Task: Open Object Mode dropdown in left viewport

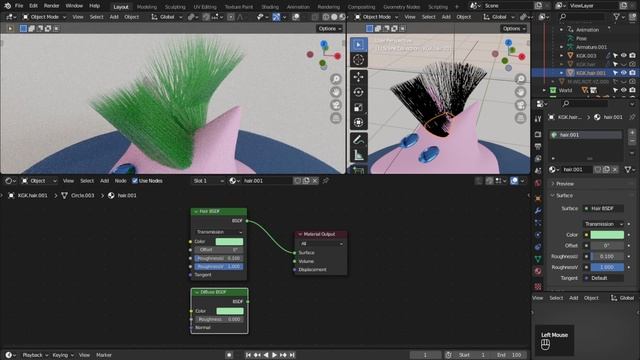Action: (x=44, y=17)
